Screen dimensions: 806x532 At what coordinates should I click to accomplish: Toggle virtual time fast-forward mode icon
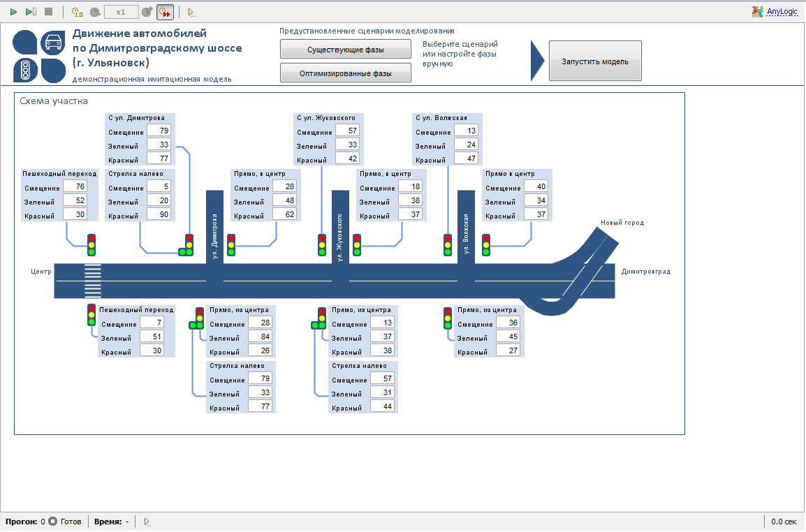165,12
